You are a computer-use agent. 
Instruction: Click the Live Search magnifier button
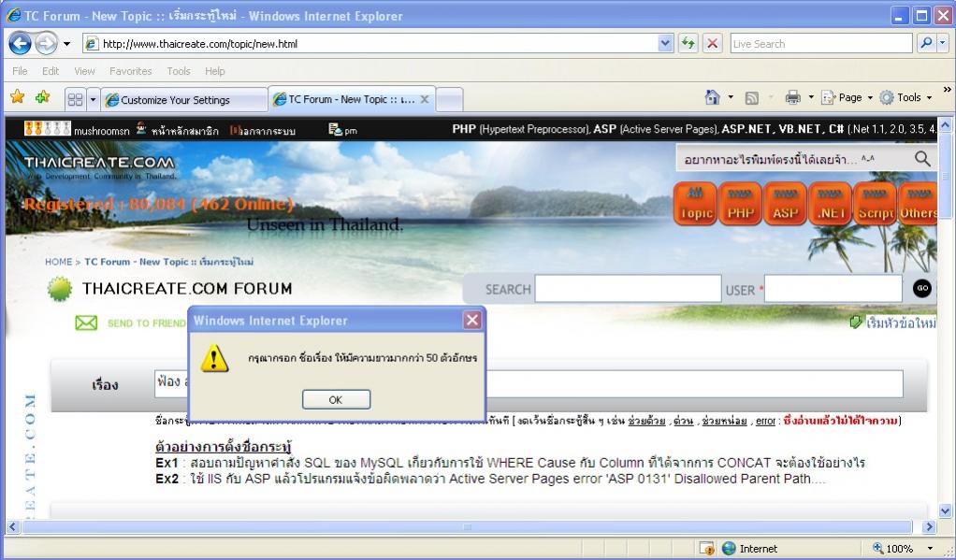(x=925, y=43)
